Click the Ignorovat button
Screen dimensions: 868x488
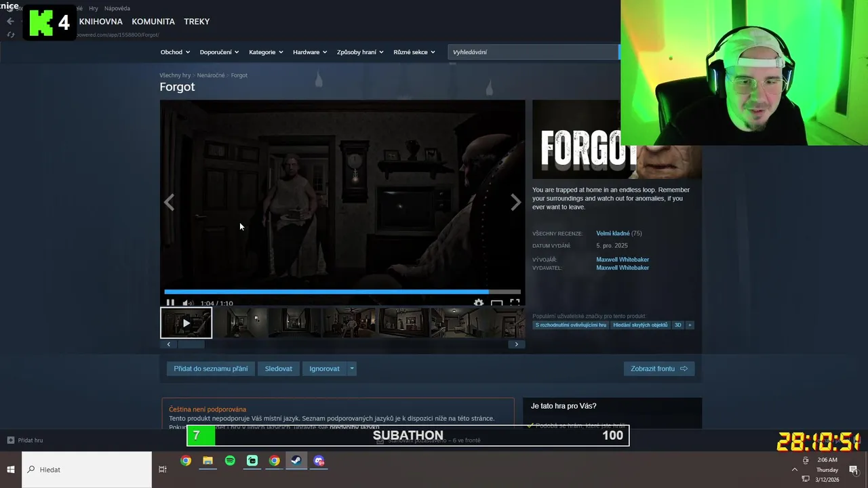[x=324, y=369]
